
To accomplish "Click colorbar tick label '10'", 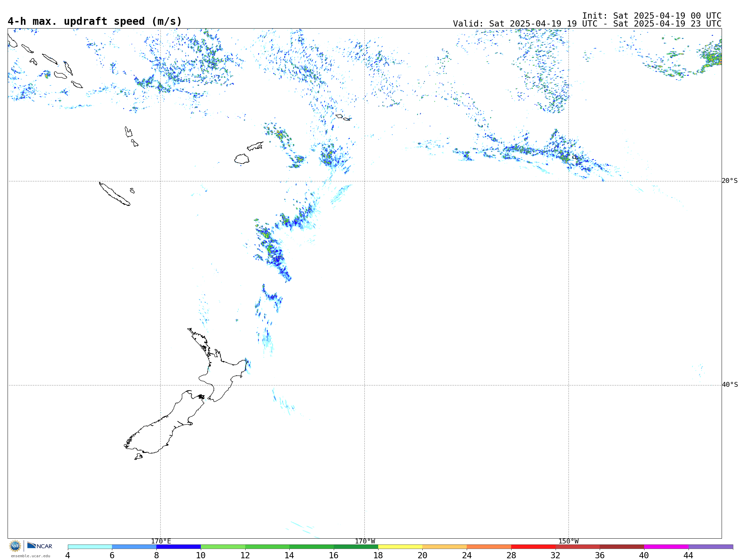I will click(x=201, y=556).
